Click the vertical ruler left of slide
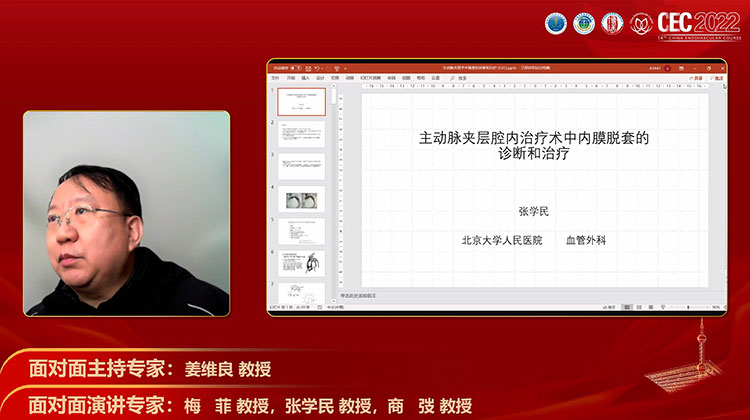The image size is (750, 420). coord(341,189)
